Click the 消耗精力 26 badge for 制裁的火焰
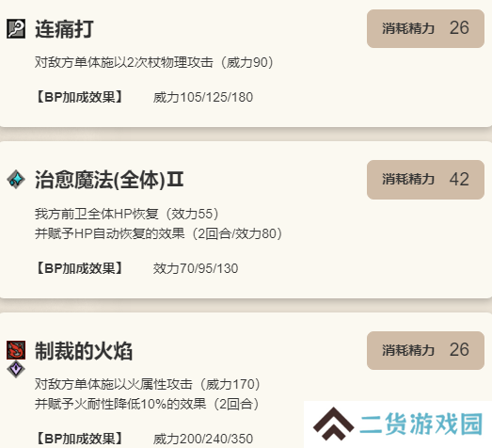Screen dimensions: 492x448 [425, 350]
